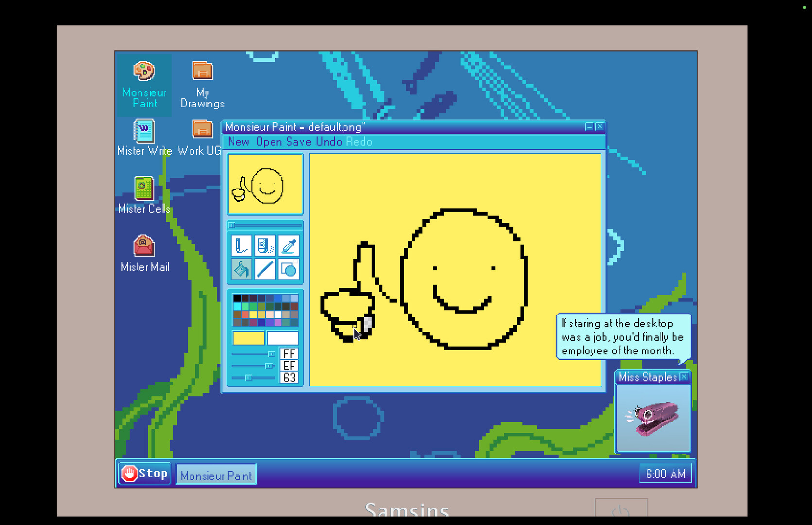Click the drawing preview thumbnail
The height and width of the screenshot is (525, 812).
(265, 184)
